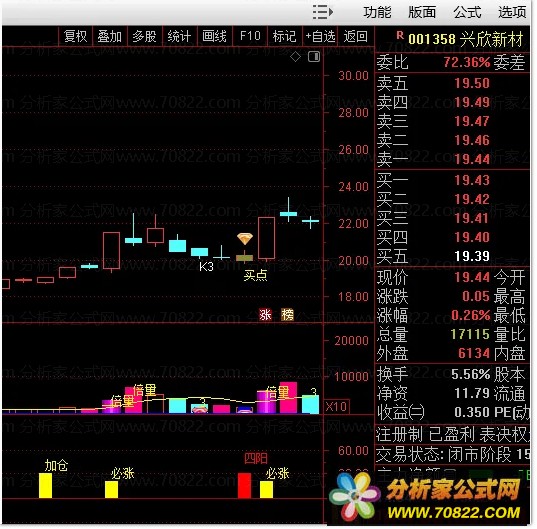Open the 公式 menu
The image size is (537, 529).
[467, 12]
